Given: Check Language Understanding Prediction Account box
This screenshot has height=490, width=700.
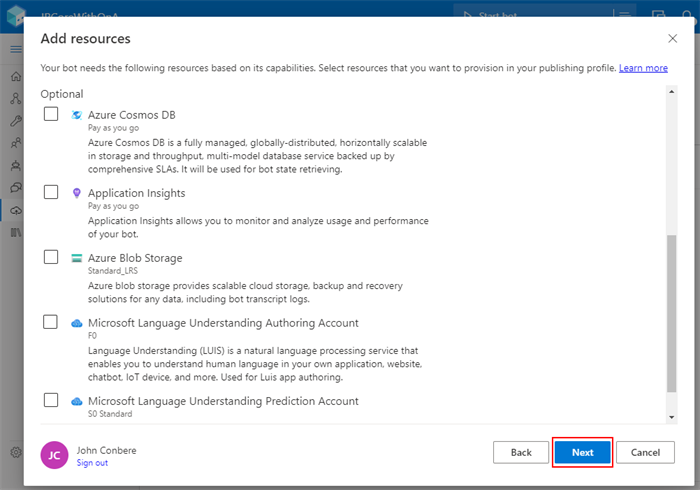Looking at the screenshot, I should pyautogui.click(x=51, y=401).
